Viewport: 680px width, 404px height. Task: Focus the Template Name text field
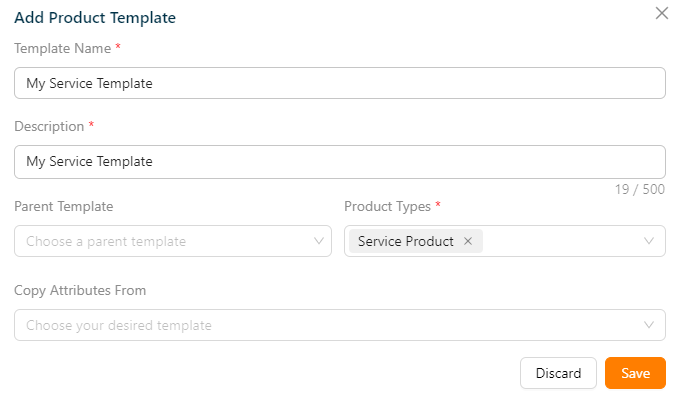(340, 83)
